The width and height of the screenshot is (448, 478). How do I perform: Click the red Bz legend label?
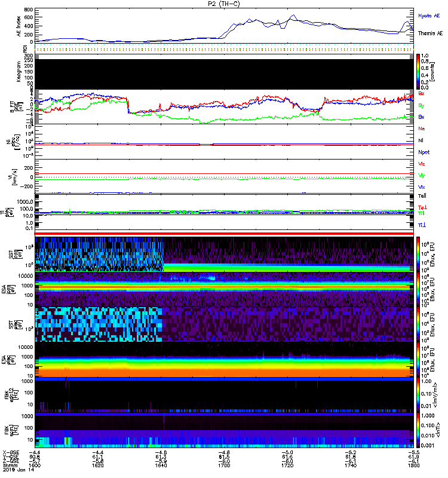click(x=421, y=93)
